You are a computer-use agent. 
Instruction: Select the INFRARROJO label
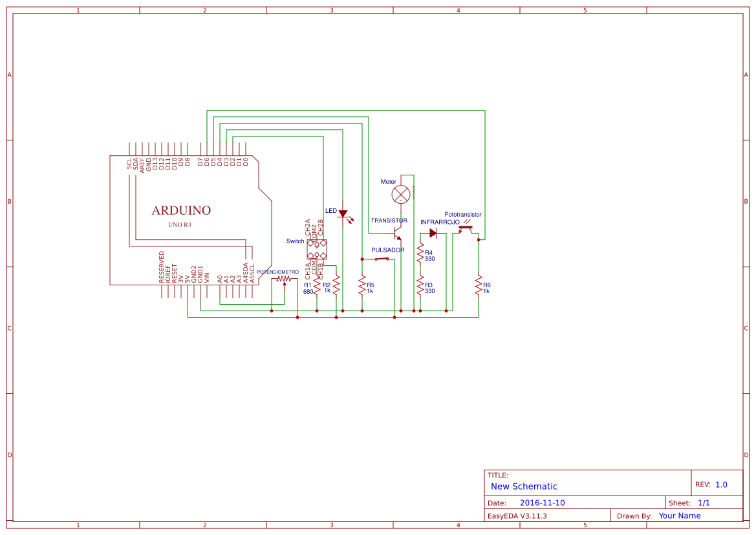[440, 223]
